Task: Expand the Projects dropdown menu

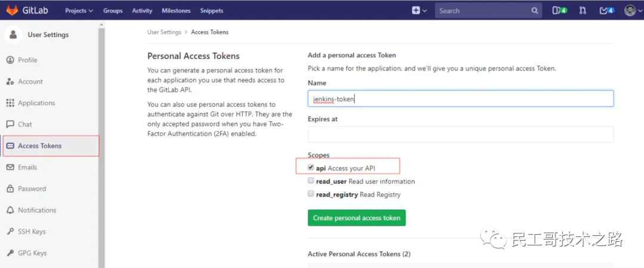Action: pos(79,11)
